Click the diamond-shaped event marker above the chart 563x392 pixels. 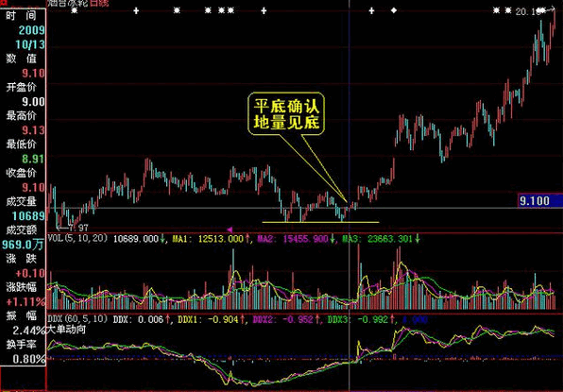(394, 10)
